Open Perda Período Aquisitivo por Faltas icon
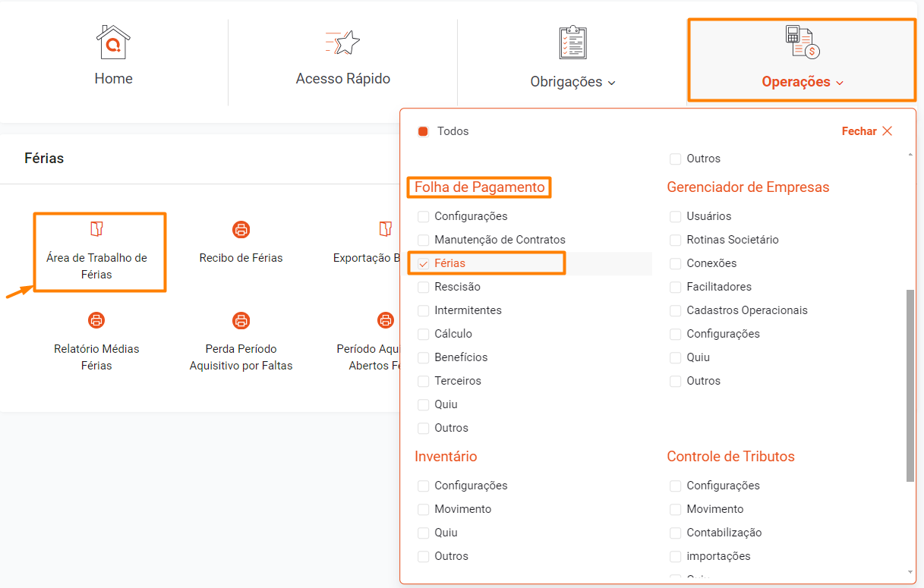The image size is (924, 588). click(x=241, y=320)
